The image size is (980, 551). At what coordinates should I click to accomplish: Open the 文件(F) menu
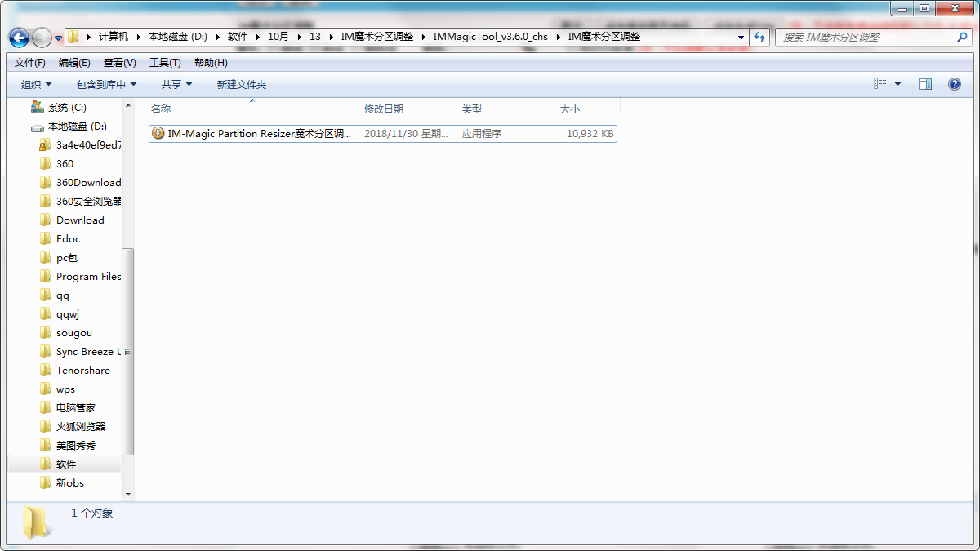tap(30, 63)
